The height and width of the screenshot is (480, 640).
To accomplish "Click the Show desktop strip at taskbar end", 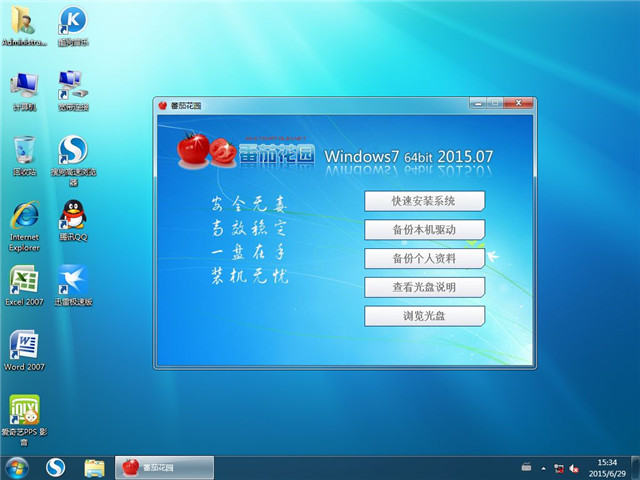I will coord(636,468).
